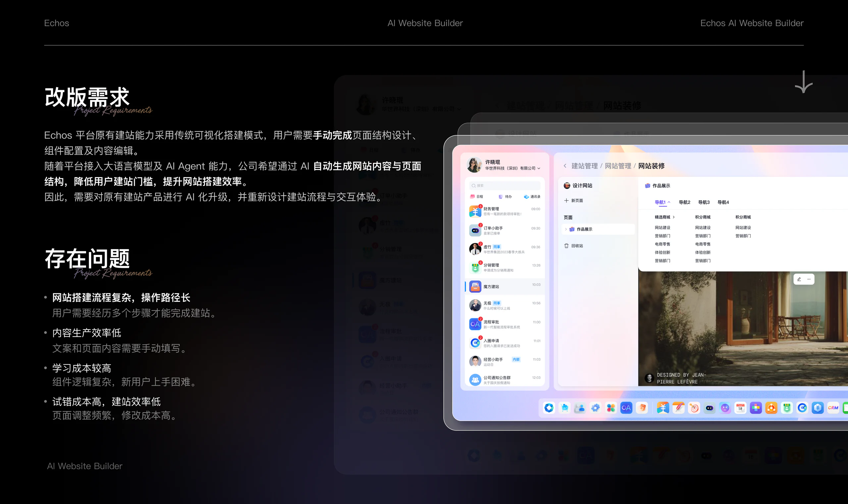Select 体验创新 under 精选商城
This screenshot has height=504, width=848.
pos(662,252)
